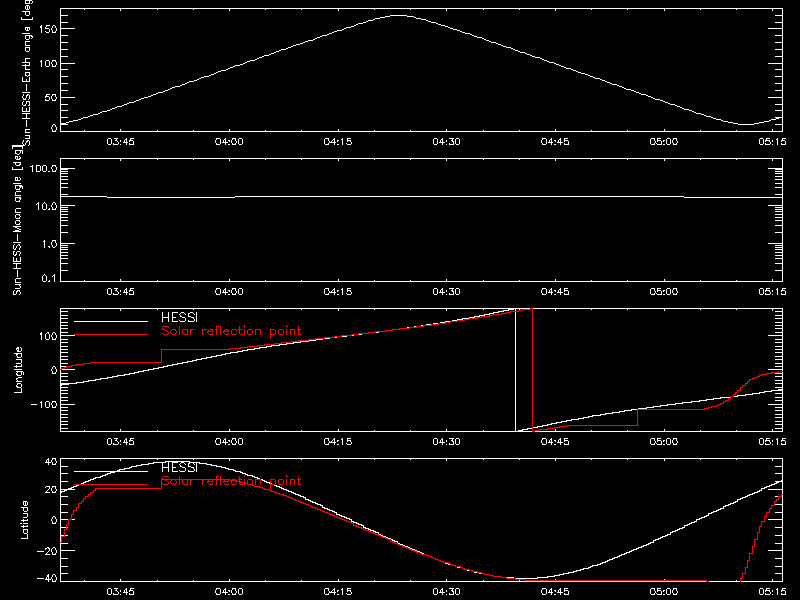Click 04:30 time label under Longitude plot

(x=446, y=441)
